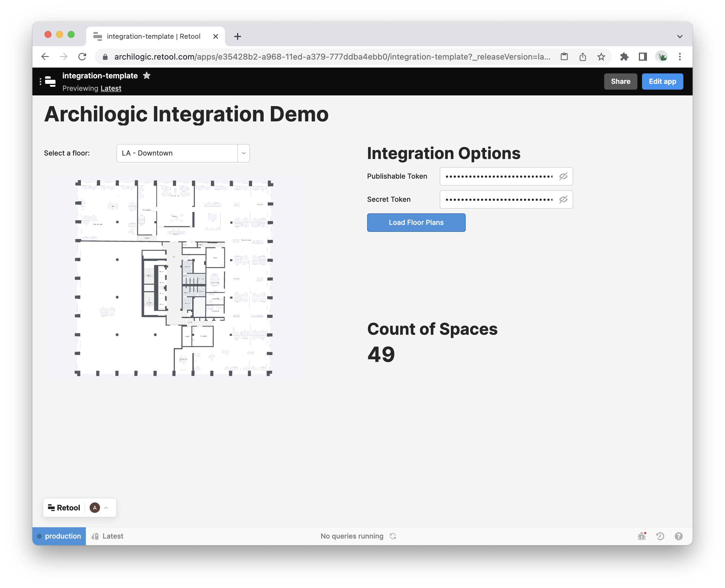Toggle visibility of the Publishable Token value
Image resolution: width=725 pixels, height=588 pixels.
pyautogui.click(x=563, y=176)
